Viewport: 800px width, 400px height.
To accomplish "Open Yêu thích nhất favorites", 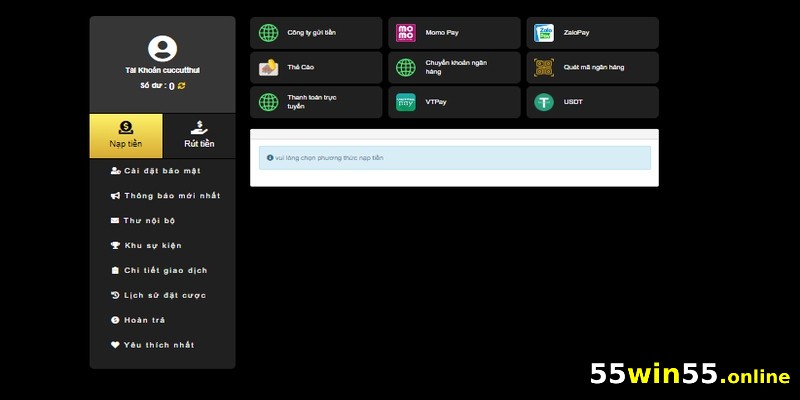I will tap(159, 345).
